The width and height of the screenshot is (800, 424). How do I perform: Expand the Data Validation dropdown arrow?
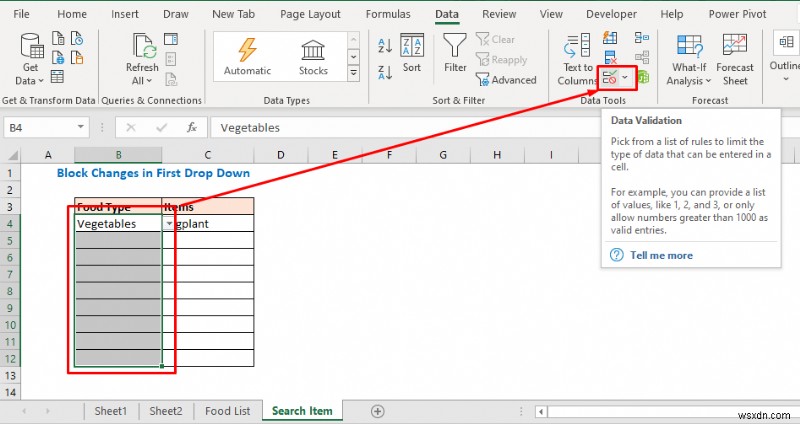point(626,78)
